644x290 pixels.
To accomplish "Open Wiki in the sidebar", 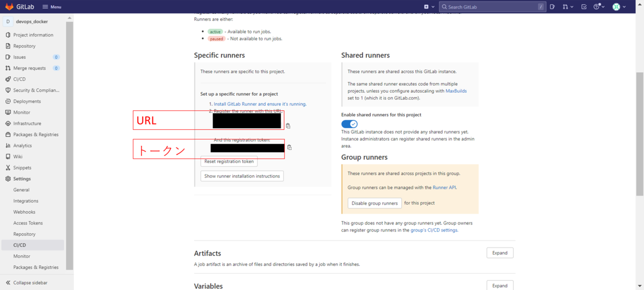I will (x=18, y=157).
